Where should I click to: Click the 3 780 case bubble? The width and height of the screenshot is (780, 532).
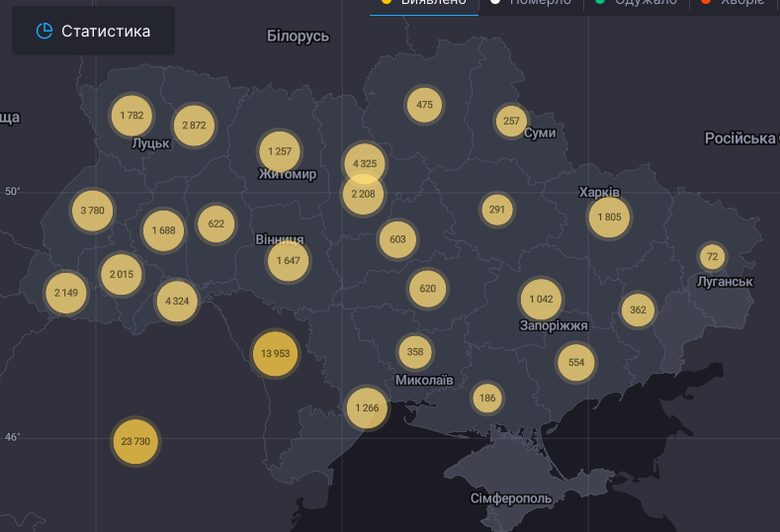pyautogui.click(x=92, y=211)
